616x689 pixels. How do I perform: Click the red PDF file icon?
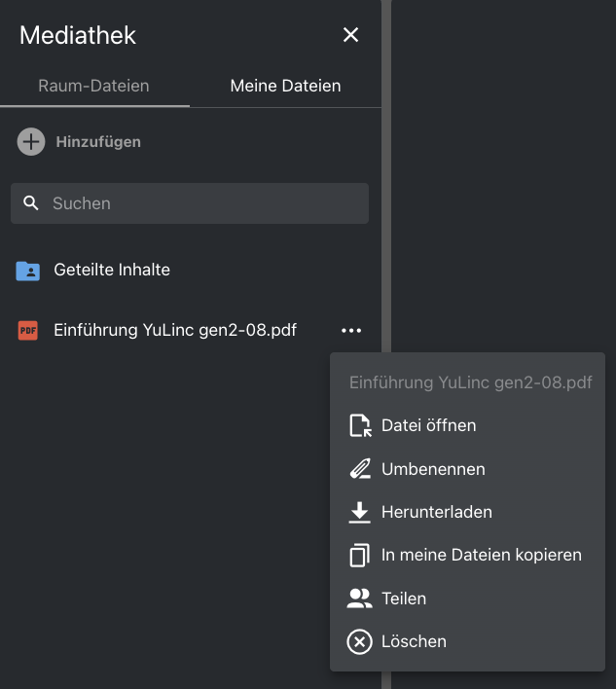[x=28, y=331]
